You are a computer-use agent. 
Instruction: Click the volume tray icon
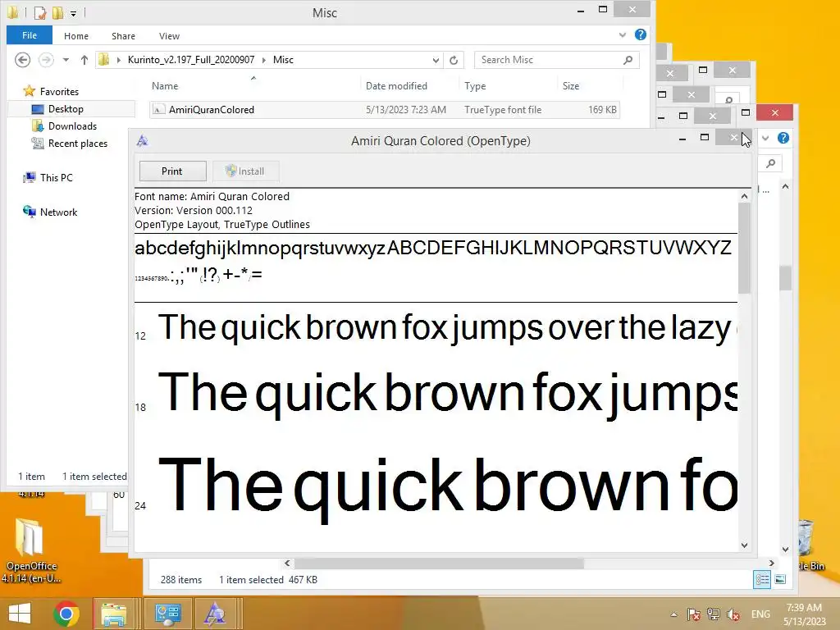(733, 614)
